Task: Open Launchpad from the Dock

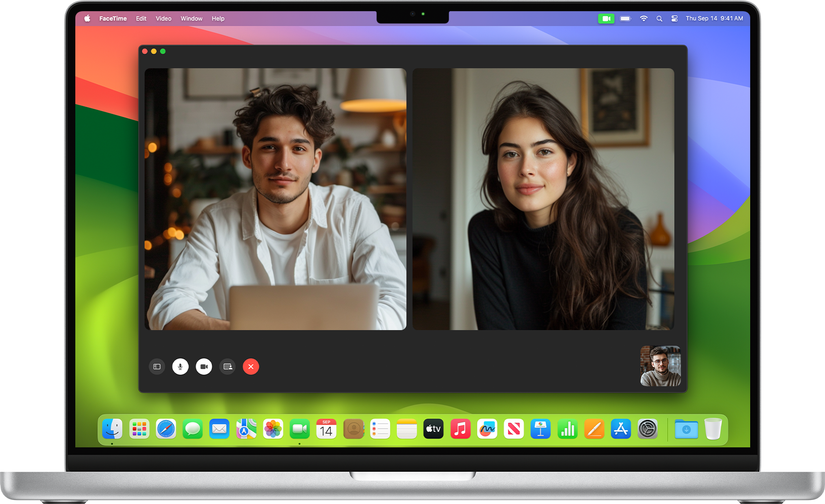Action: pyautogui.click(x=139, y=429)
